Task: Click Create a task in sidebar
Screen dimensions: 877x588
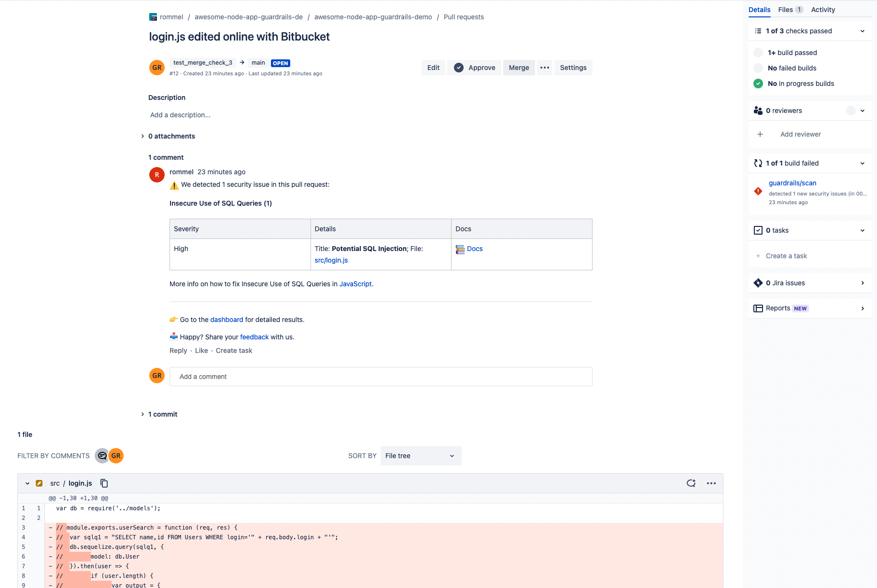Action: (x=786, y=256)
